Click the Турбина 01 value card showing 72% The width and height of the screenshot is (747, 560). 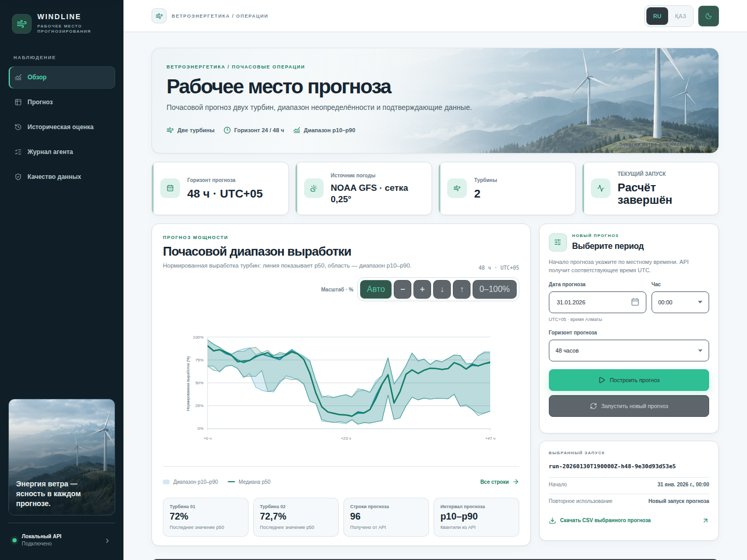coord(205,517)
